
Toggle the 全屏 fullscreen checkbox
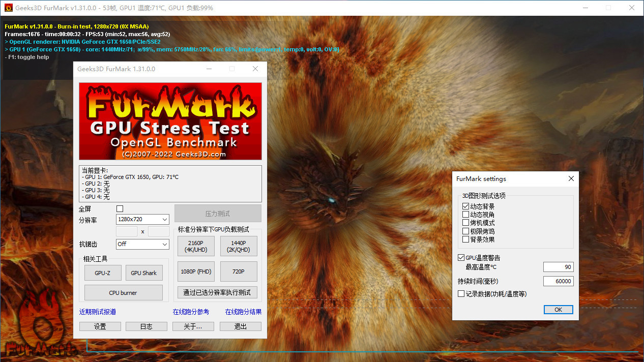click(120, 208)
